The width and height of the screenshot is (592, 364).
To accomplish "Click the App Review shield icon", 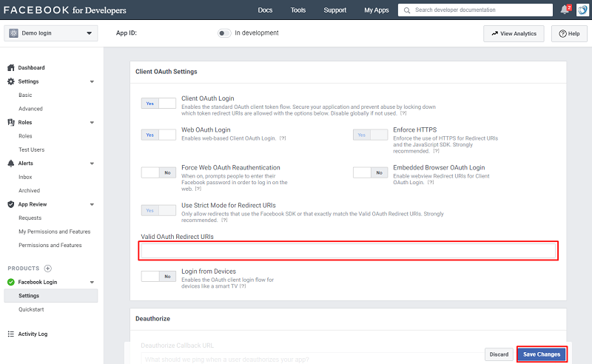I will 11,204.
